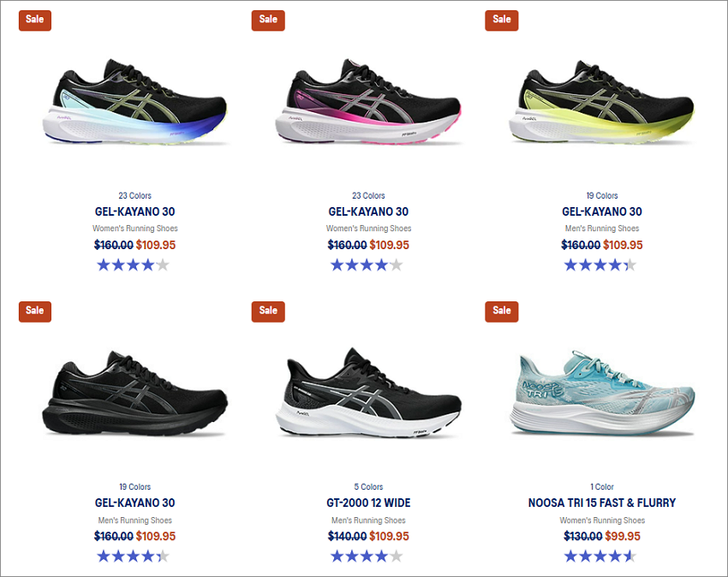Open the pink-soled GEL-KAYANO 30 shoe image

(368, 101)
